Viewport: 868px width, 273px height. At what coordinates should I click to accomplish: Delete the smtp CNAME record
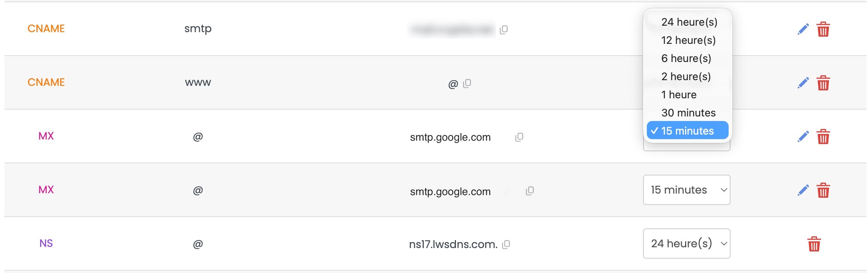pyautogui.click(x=823, y=28)
